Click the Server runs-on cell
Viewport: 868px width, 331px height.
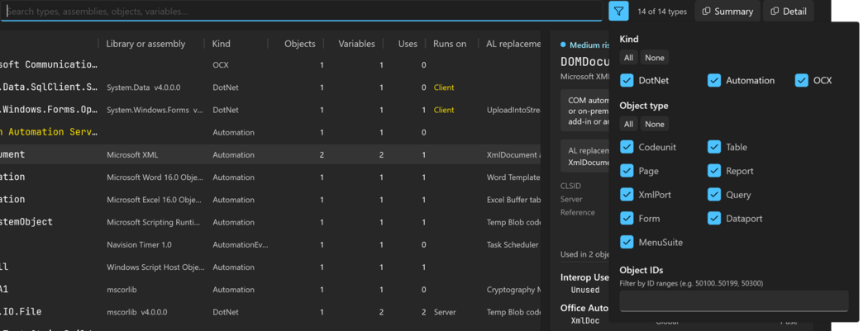[x=445, y=312]
